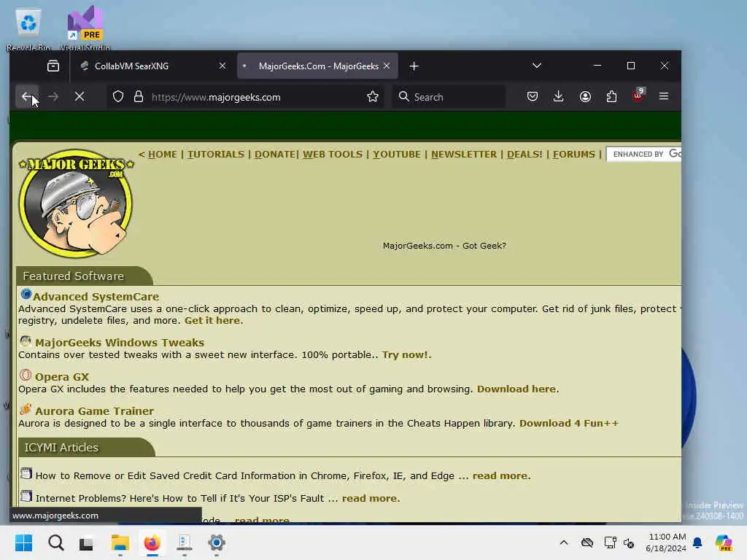Expand the list all tabs chevron
Screen dimensions: 747x560
coord(536,66)
